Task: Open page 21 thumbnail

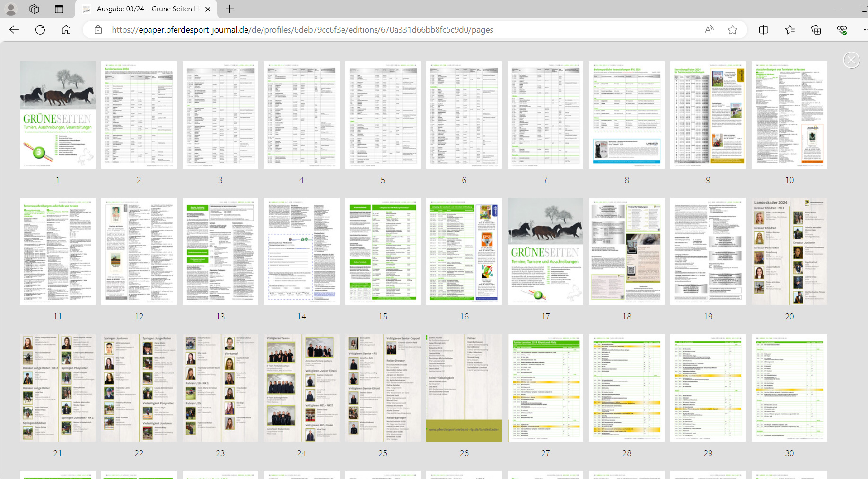Action: tap(58, 388)
